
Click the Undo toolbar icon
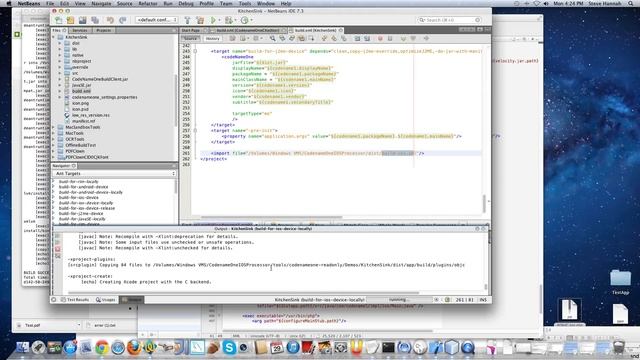(x=110, y=20)
